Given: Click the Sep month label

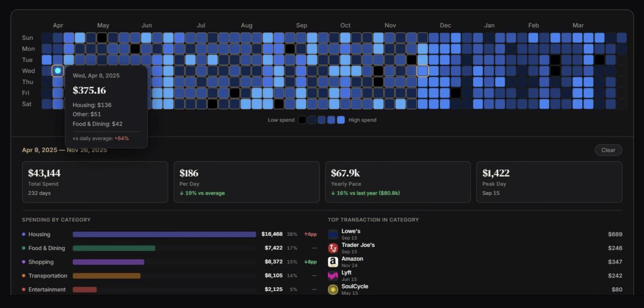Looking at the screenshot, I should [x=302, y=25].
